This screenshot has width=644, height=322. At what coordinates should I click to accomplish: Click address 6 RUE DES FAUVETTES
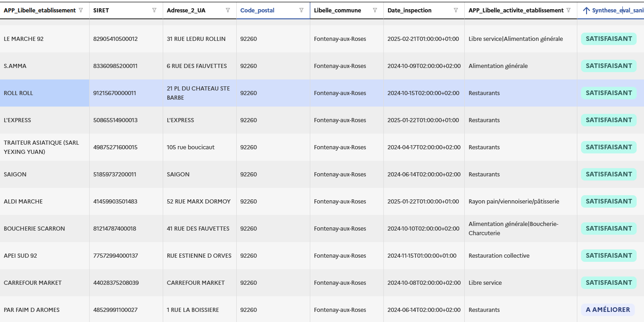[197, 66]
